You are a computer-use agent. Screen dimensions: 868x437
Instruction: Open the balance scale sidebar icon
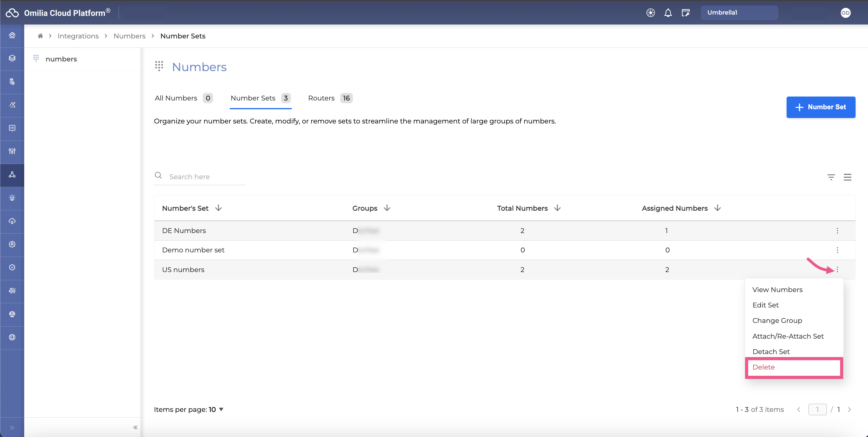click(x=12, y=314)
